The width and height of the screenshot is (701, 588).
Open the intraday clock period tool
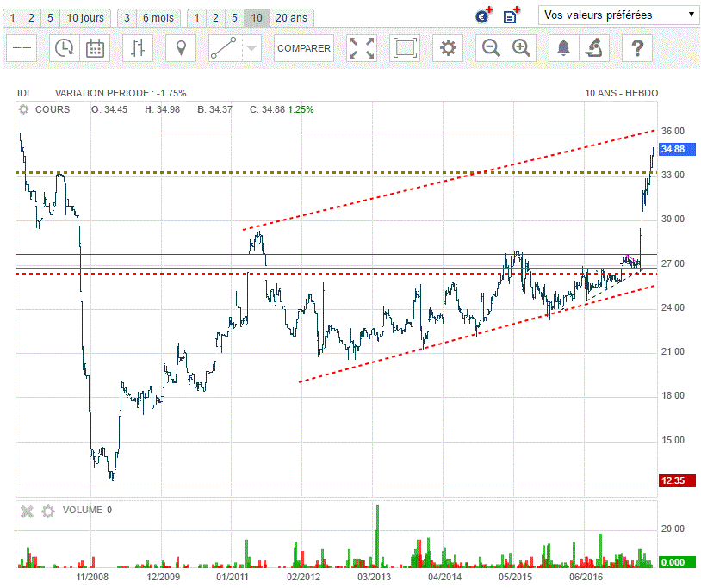(65, 48)
